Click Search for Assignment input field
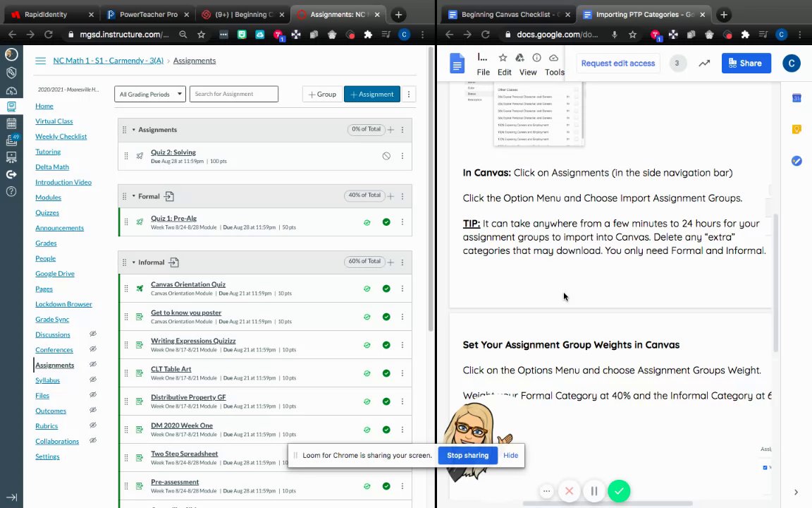 pyautogui.click(x=233, y=94)
